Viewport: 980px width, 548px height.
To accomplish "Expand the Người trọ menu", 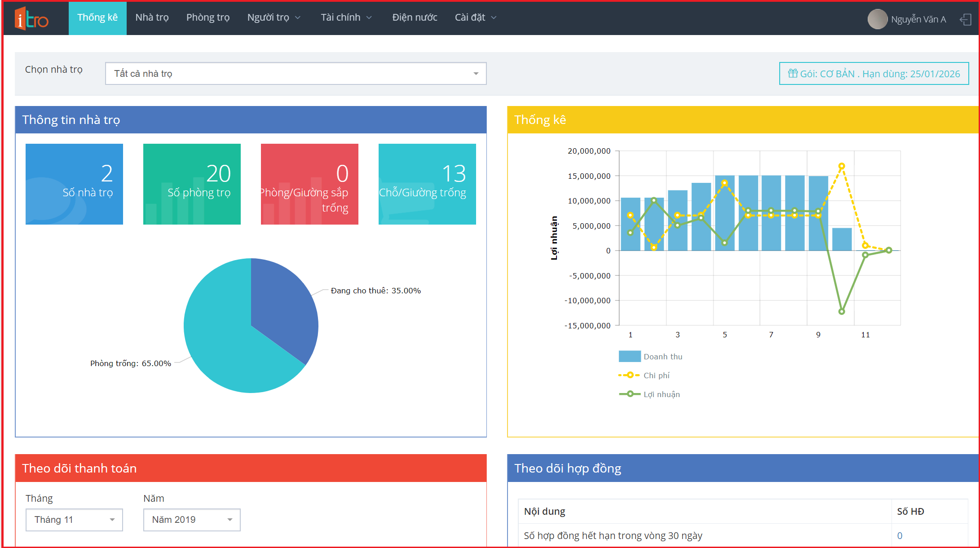I will coord(274,18).
